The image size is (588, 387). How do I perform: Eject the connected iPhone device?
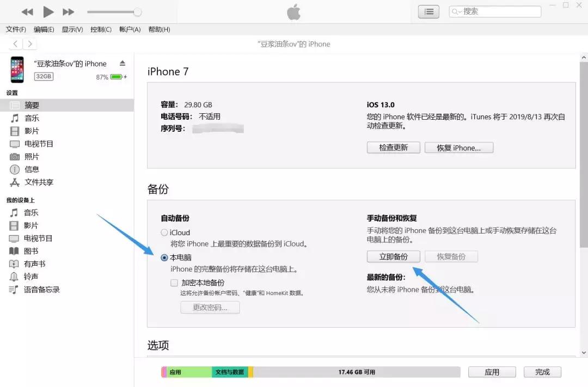click(124, 64)
